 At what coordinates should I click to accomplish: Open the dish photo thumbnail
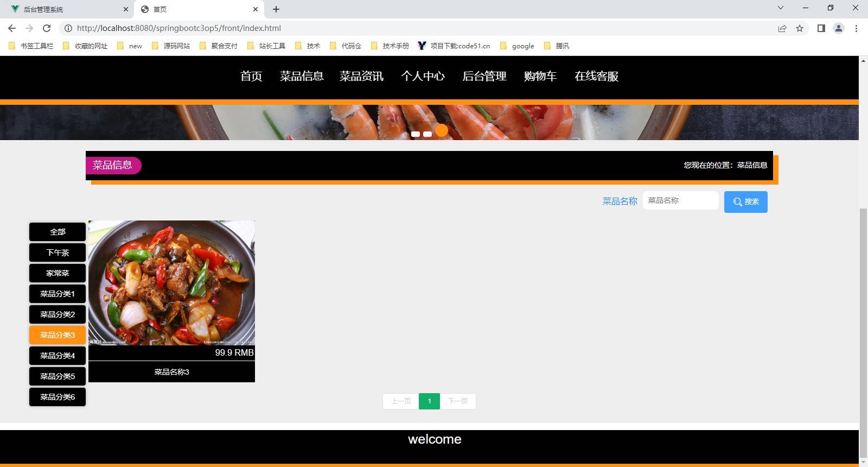coord(171,283)
